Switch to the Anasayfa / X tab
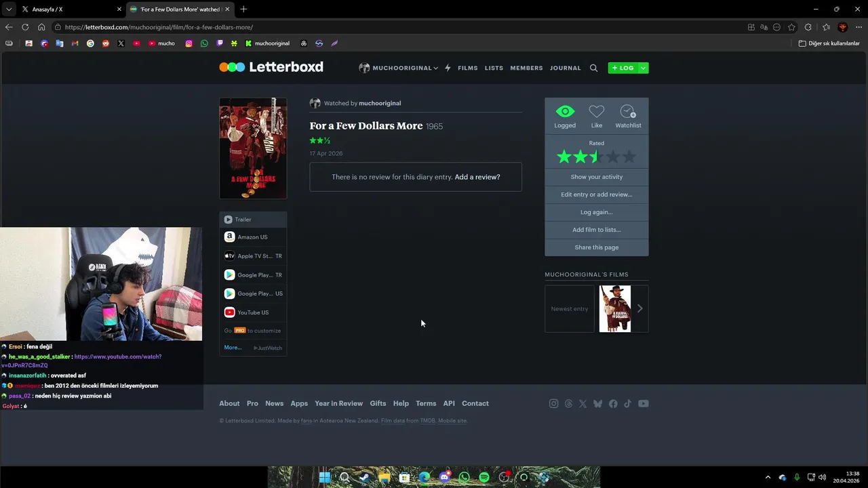Image resolution: width=868 pixels, height=488 pixels. 71,9
